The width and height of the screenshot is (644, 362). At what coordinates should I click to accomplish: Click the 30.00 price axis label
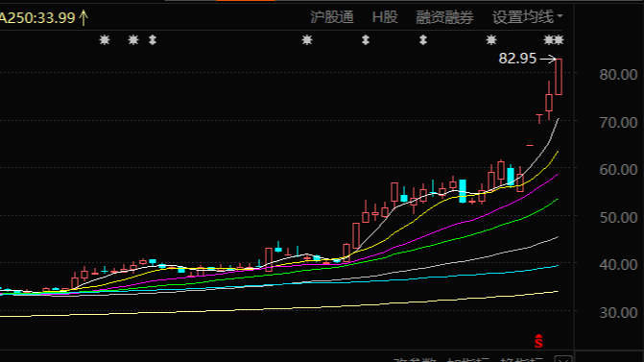pyautogui.click(x=618, y=313)
